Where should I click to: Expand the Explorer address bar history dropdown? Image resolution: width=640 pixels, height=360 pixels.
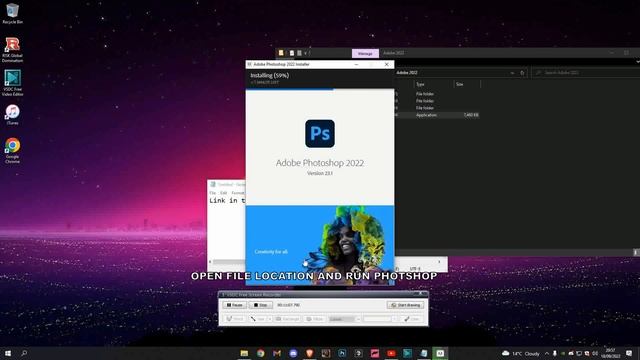(x=512, y=73)
